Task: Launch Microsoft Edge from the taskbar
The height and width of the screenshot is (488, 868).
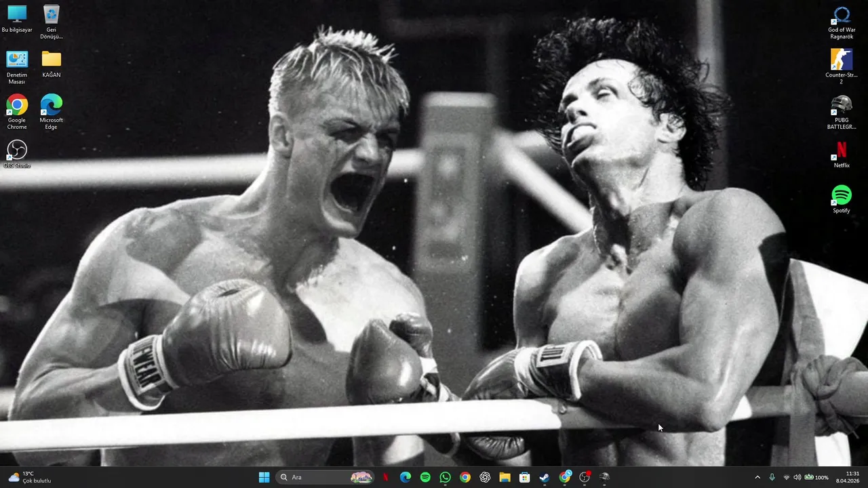Action: pyautogui.click(x=406, y=477)
